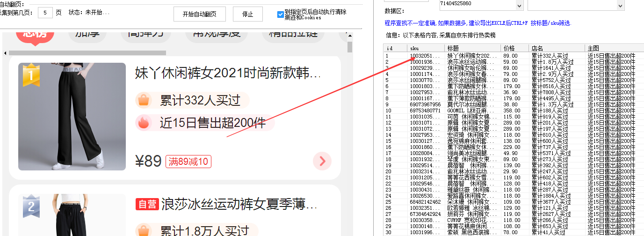Click the gold rank 1 badge
This screenshot has height=236, width=644.
tap(31, 75)
